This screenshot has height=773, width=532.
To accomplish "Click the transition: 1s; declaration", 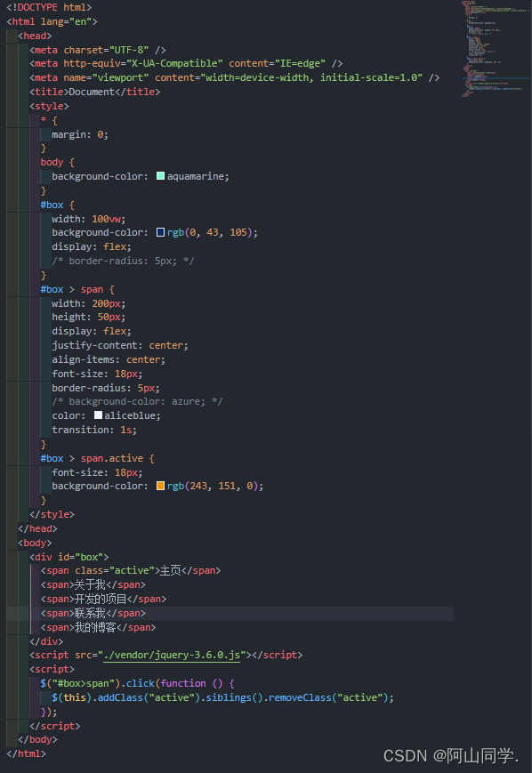I will (94, 430).
